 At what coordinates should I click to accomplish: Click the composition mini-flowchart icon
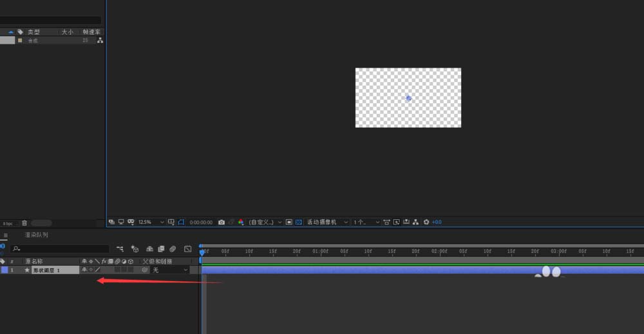pos(120,249)
